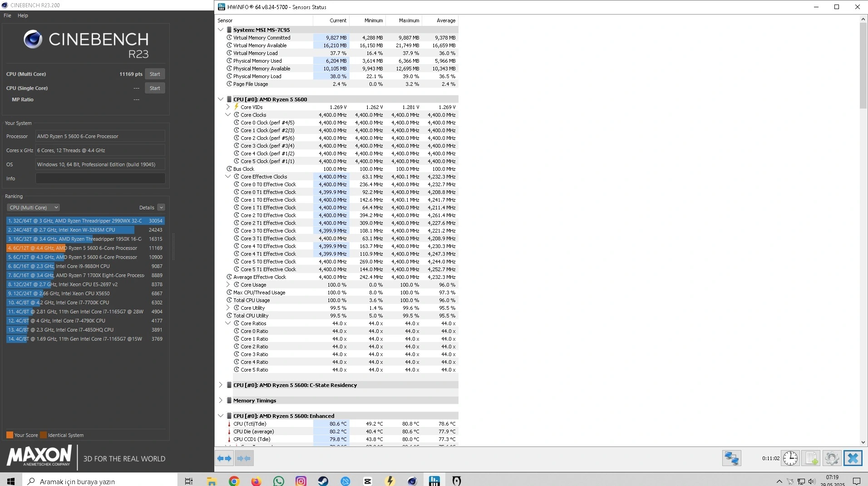Screen dimensions: 868x486
Task: Switch to HWiNFO via taskbar icon
Action: [x=434, y=481]
